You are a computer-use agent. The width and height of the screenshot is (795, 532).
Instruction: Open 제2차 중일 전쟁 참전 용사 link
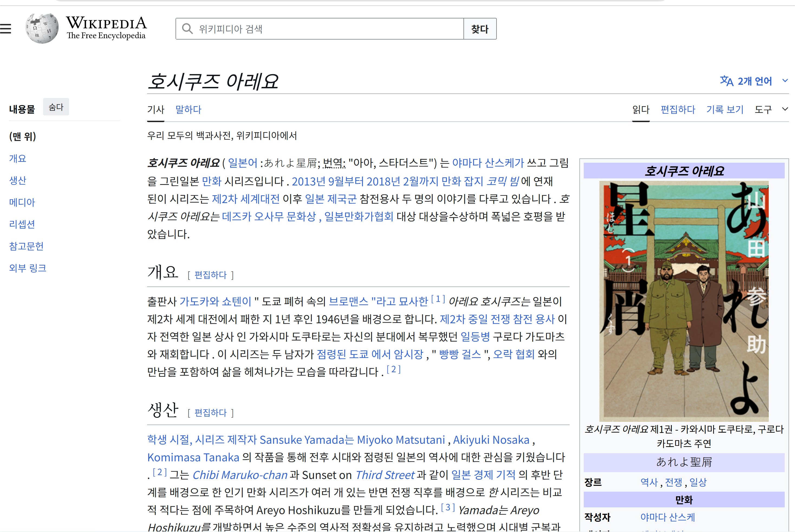[x=497, y=319]
